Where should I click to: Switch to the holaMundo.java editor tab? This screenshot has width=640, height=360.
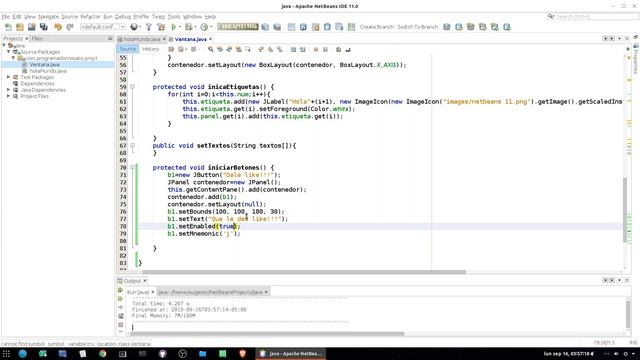[142, 39]
